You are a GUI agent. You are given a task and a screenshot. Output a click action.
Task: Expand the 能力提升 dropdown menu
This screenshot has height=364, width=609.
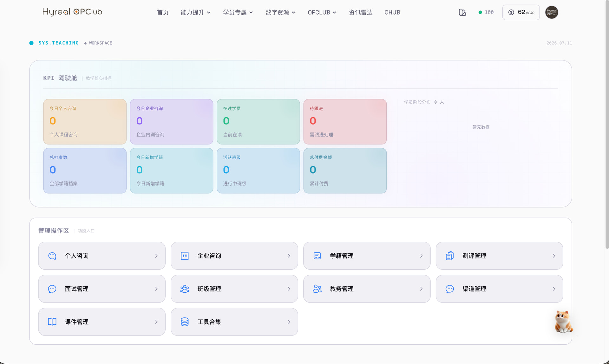click(x=195, y=12)
